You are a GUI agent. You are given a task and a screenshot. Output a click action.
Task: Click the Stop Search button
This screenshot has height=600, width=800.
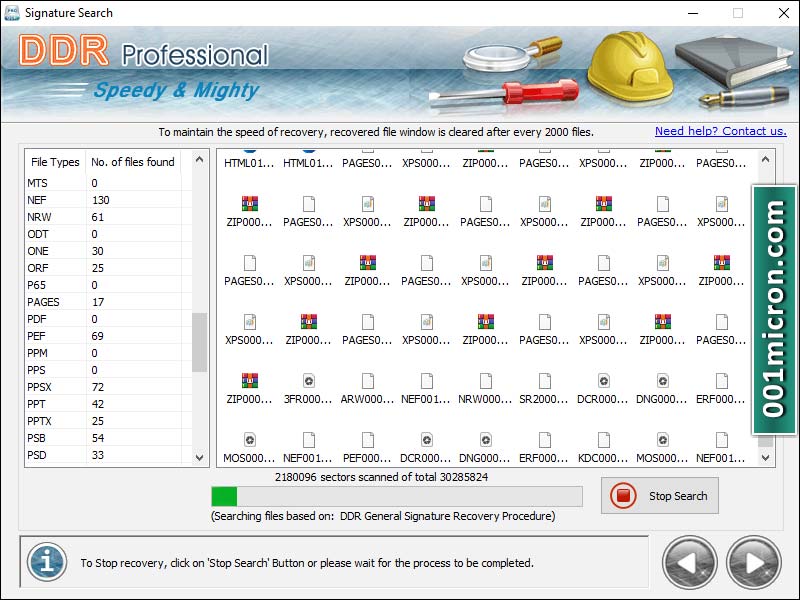(x=659, y=495)
